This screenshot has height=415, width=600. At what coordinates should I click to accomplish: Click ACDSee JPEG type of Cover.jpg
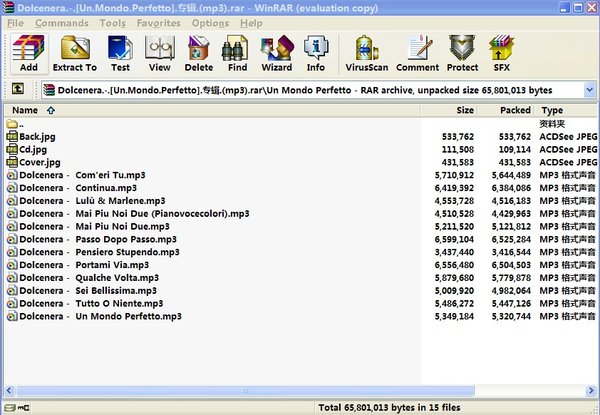click(568, 162)
